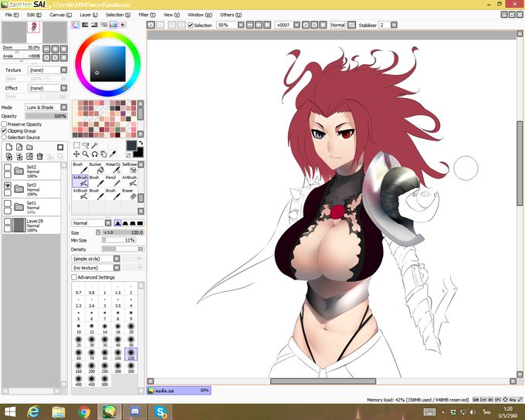Toggle the Selection checkbox in toolbar

[x=191, y=25]
